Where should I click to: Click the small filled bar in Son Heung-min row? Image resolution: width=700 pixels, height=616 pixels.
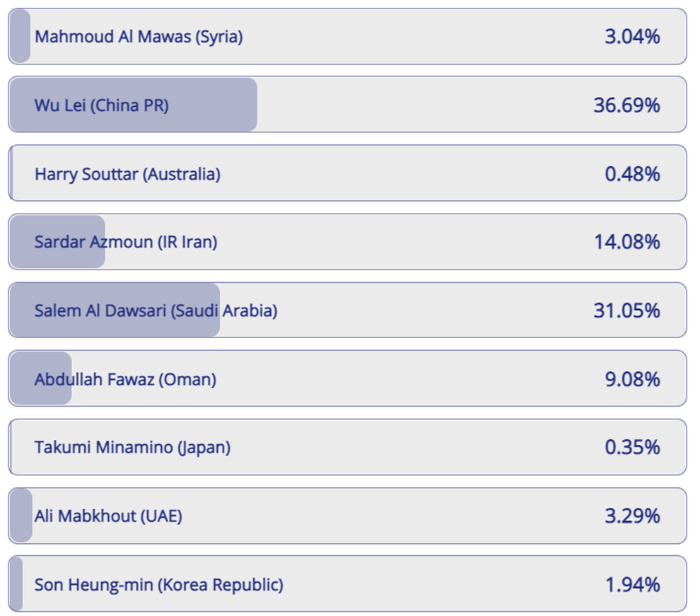(16, 585)
